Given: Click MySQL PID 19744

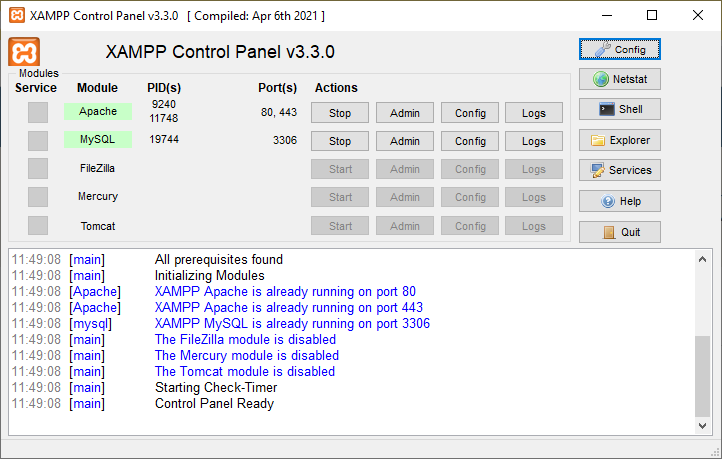Looking at the screenshot, I should [x=164, y=139].
